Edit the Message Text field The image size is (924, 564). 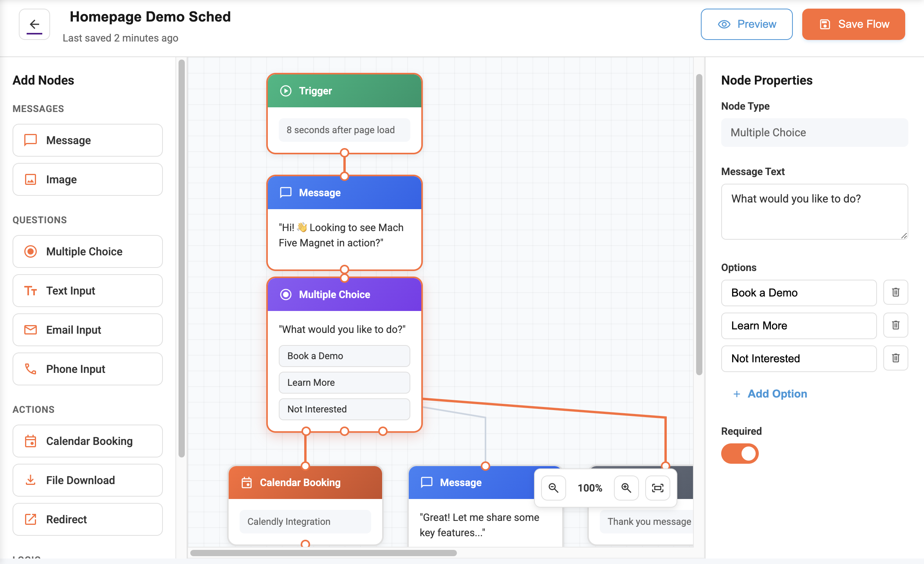(814, 211)
